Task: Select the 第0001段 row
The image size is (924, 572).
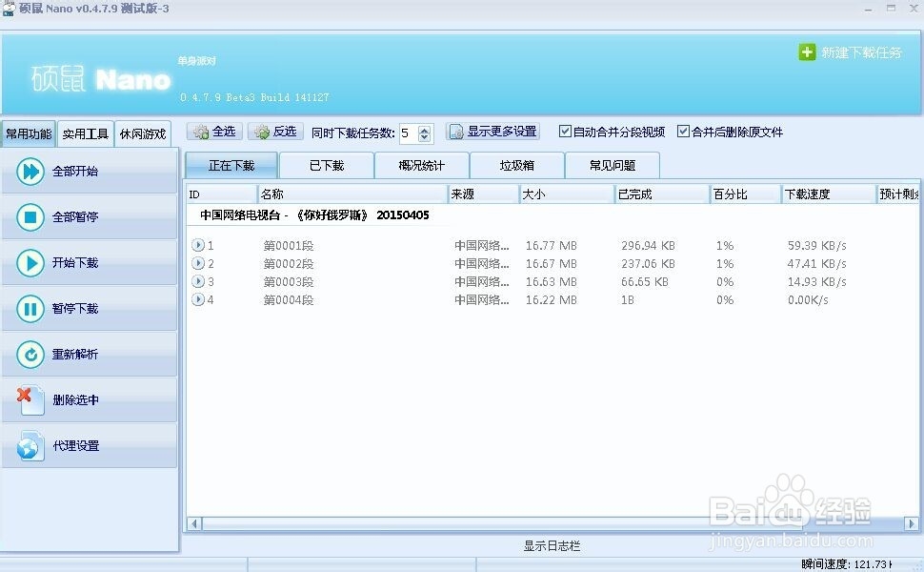Action: [552, 245]
